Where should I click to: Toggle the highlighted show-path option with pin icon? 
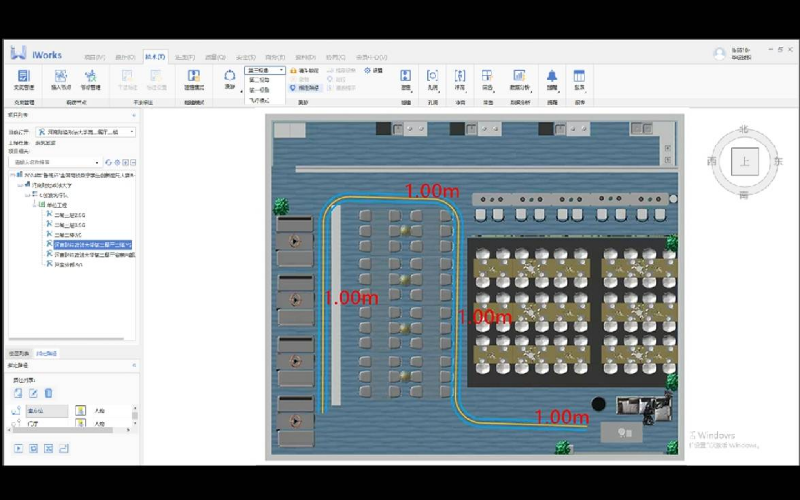click(x=305, y=88)
